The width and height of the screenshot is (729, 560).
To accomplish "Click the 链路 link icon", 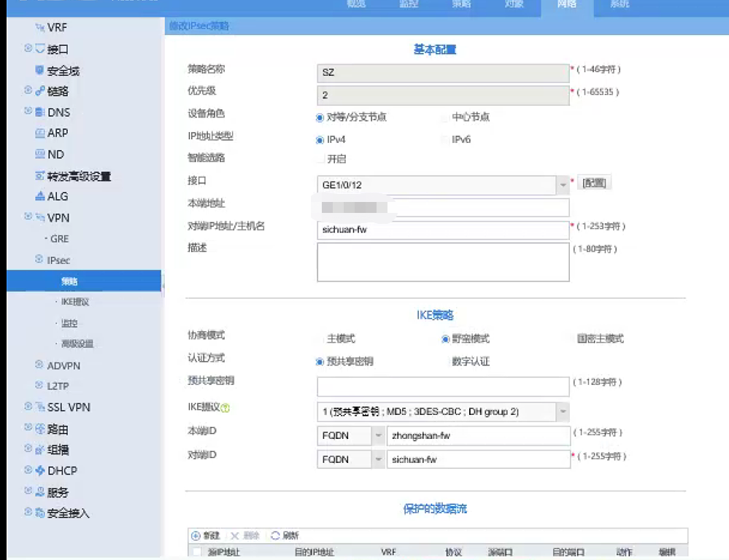I will (x=40, y=90).
